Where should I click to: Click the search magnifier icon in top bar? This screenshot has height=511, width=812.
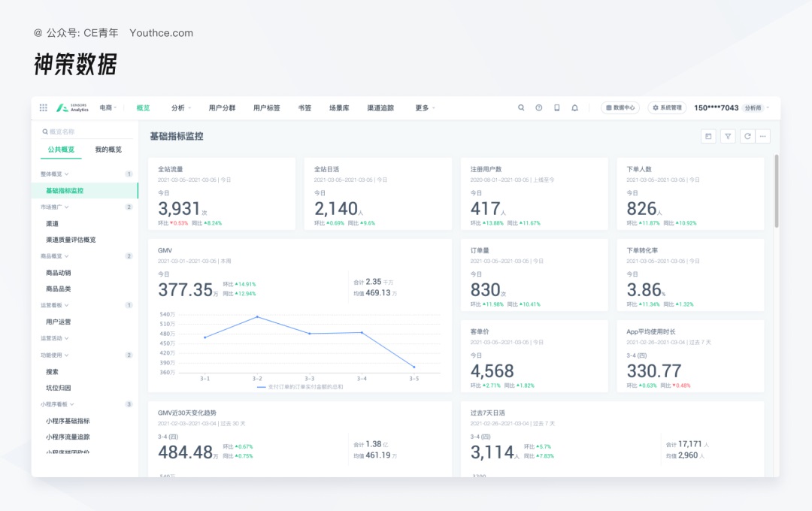click(x=521, y=107)
